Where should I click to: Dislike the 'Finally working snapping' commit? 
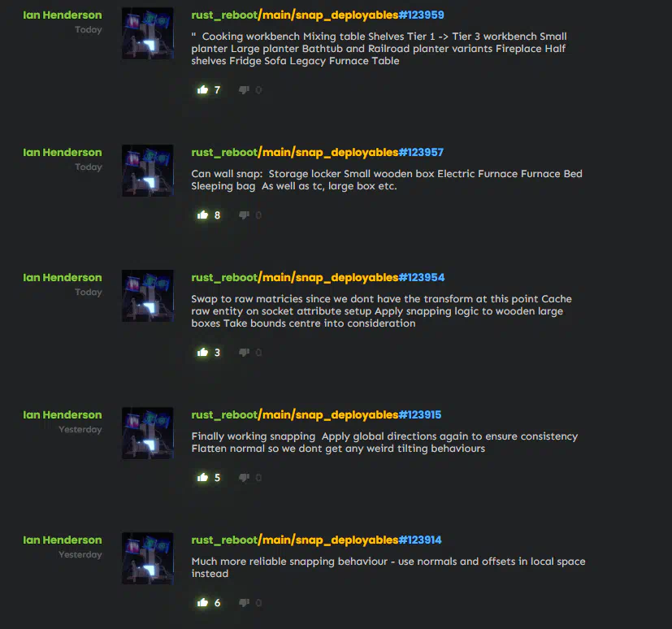point(244,477)
